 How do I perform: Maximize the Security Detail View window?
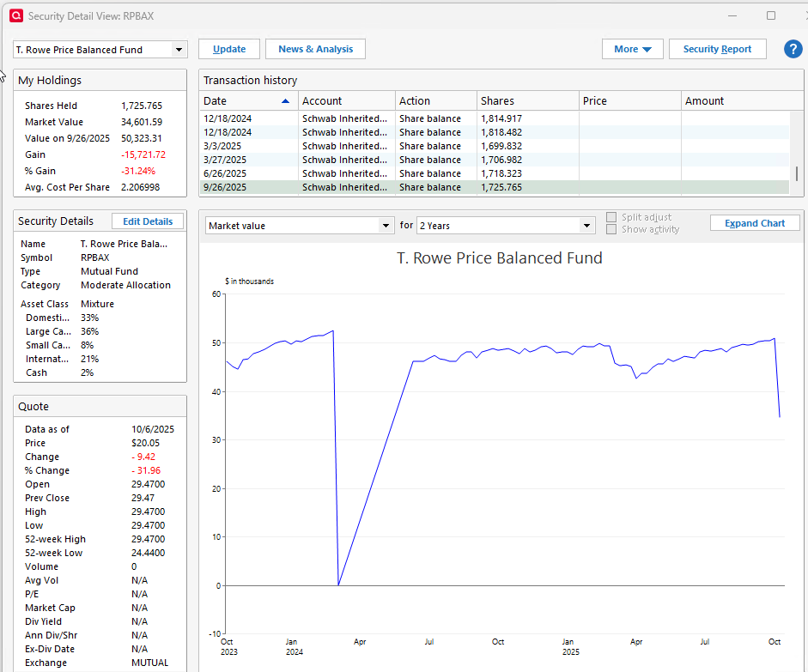(x=770, y=15)
